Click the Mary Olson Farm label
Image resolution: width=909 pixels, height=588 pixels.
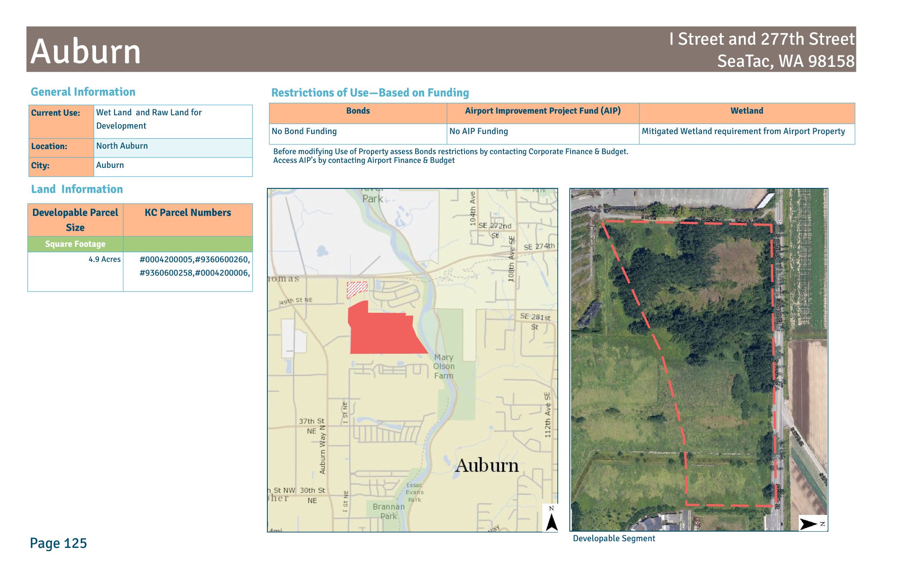click(443, 366)
